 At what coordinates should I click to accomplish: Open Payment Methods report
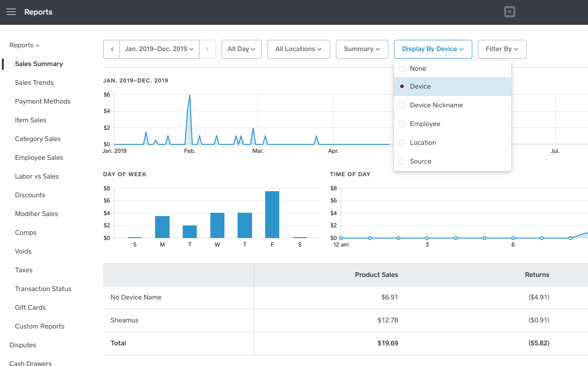43,102
